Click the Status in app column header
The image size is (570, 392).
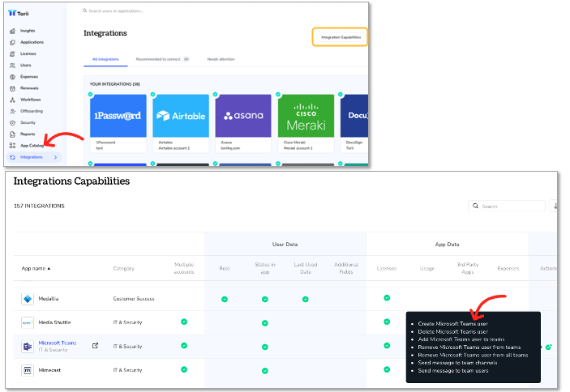coord(265,268)
